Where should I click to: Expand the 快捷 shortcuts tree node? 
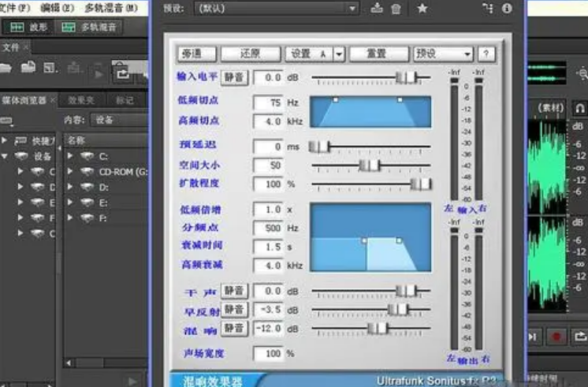(x=5, y=140)
